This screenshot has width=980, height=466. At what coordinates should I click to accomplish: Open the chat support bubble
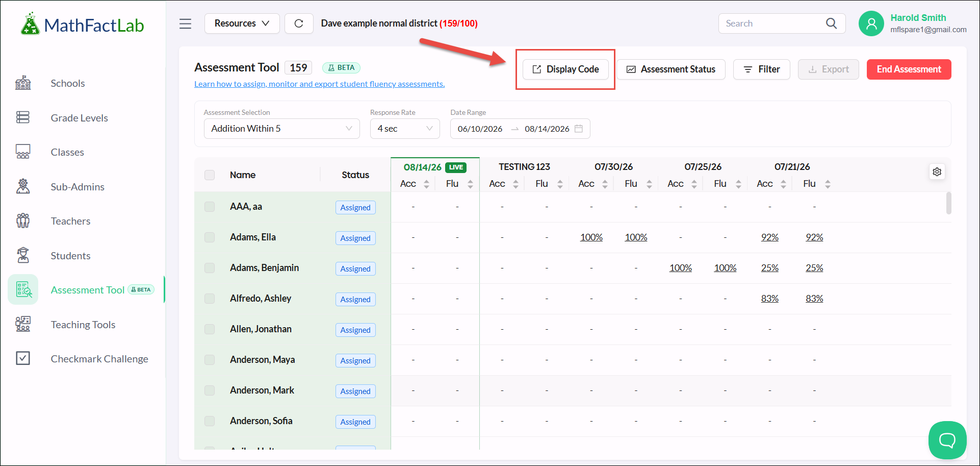[947, 440]
